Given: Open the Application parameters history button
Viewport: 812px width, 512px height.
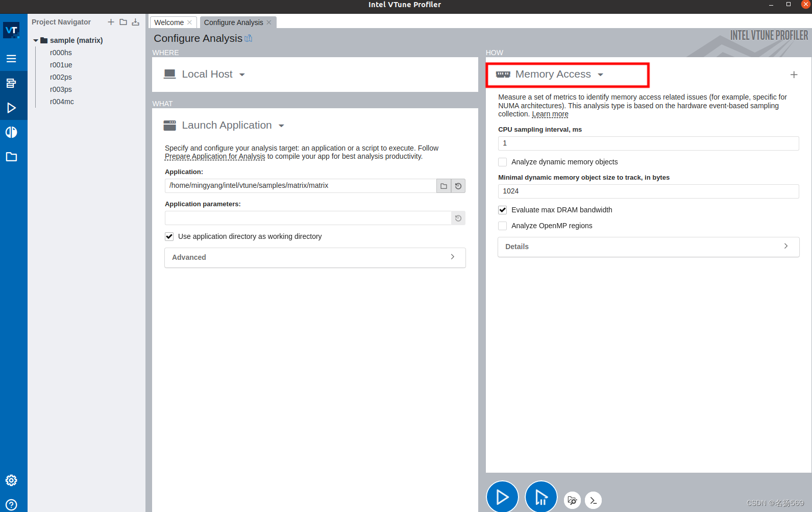Looking at the screenshot, I should (x=458, y=218).
